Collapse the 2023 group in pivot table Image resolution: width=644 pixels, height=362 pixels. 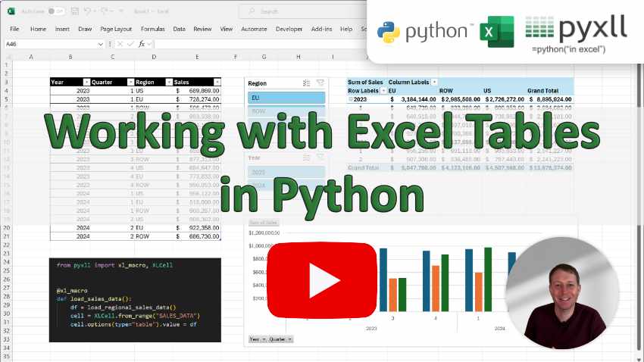pyautogui.click(x=351, y=99)
